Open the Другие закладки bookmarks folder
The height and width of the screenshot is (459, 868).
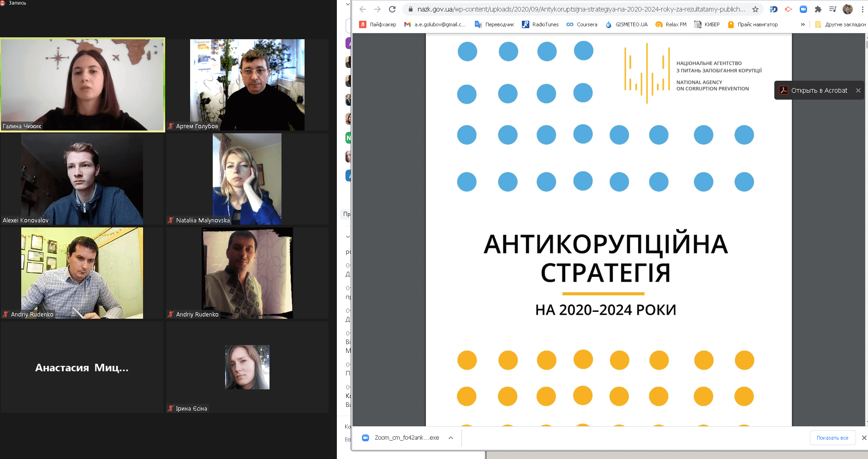point(840,24)
